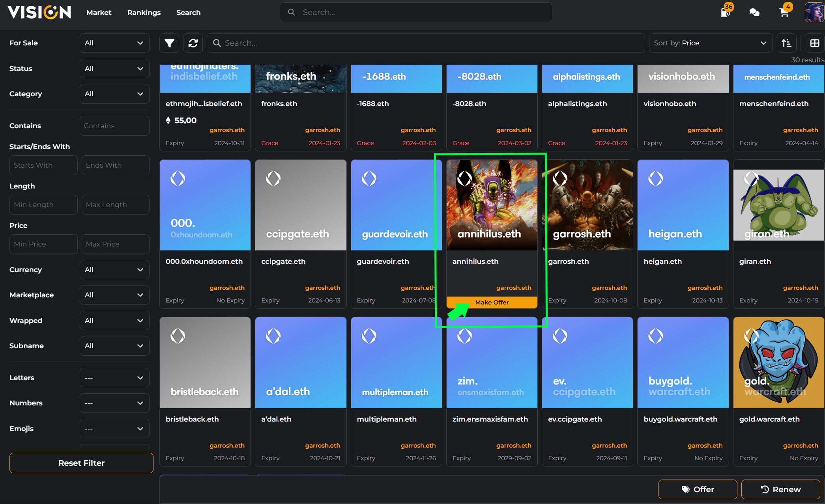
Task: Click the menschenfeind.eth name label
Action: click(774, 104)
